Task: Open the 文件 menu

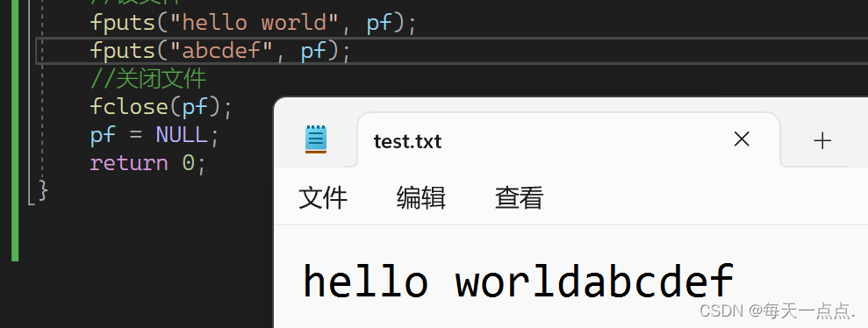Action: tap(323, 197)
